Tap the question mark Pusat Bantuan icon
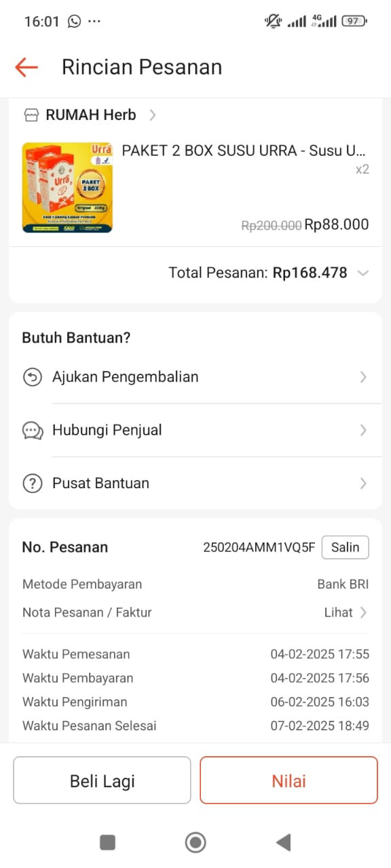 click(x=33, y=484)
